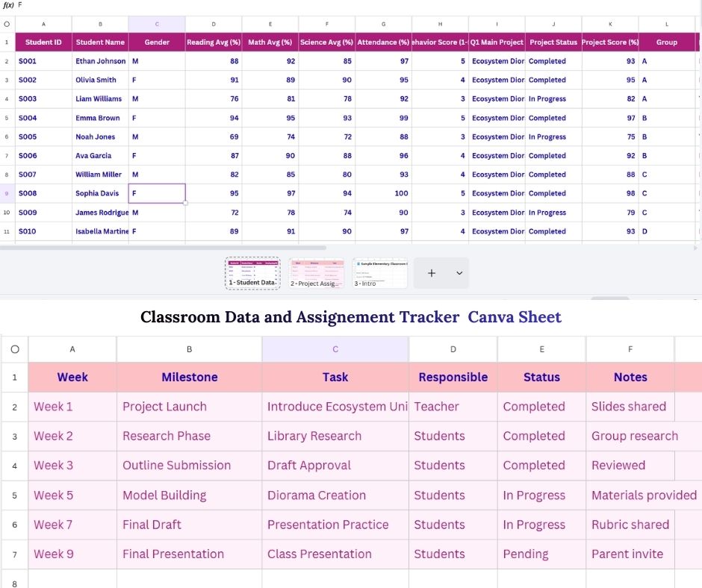
Task: Select the 'William Miller' cell
Action: pyautogui.click(x=100, y=174)
